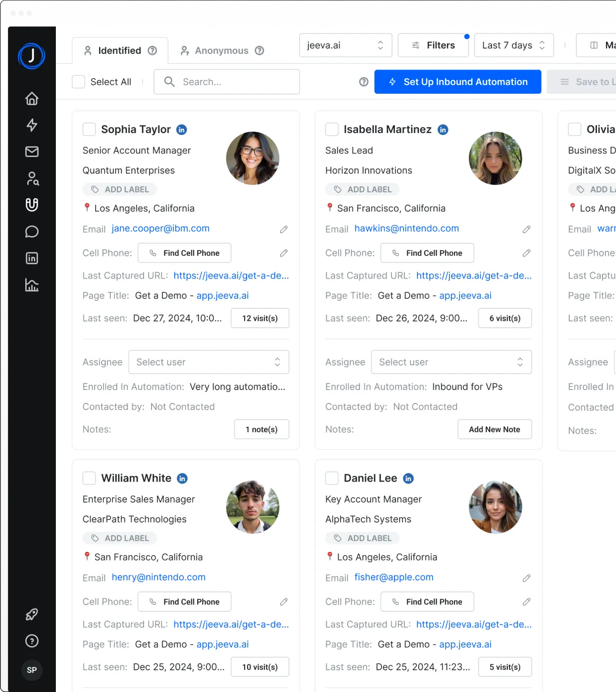The image size is (616, 692).
Task: Click Add New Note for Isabella Martinez
Action: click(x=494, y=430)
